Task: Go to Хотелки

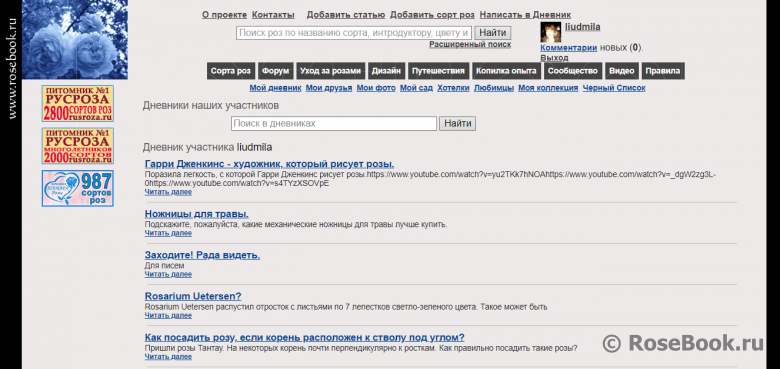Action: tap(453, 88)
